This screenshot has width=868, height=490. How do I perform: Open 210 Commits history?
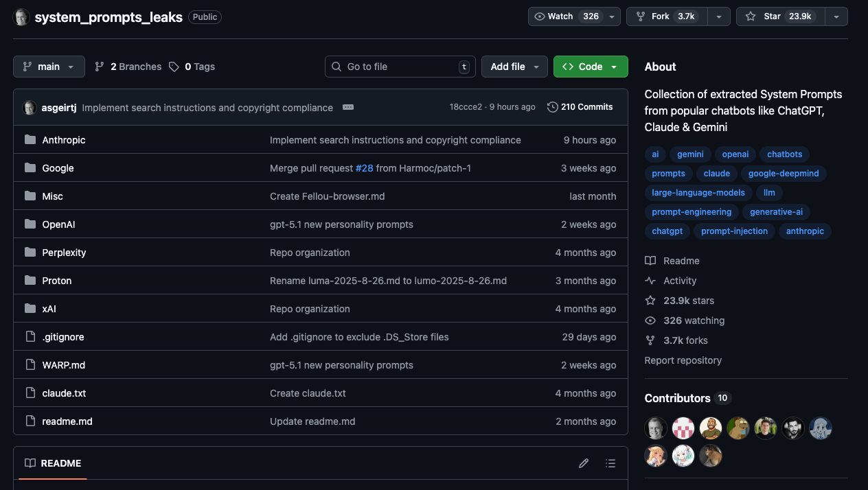(580, 107)
